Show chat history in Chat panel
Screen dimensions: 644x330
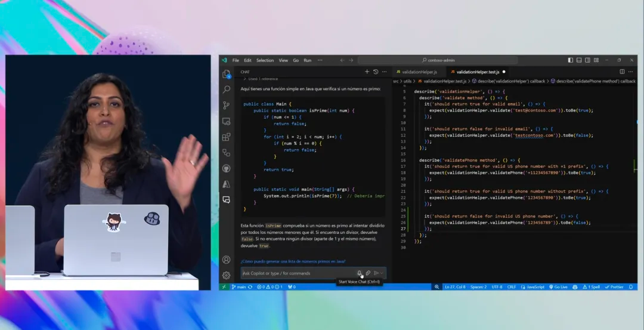coord(376,72)
